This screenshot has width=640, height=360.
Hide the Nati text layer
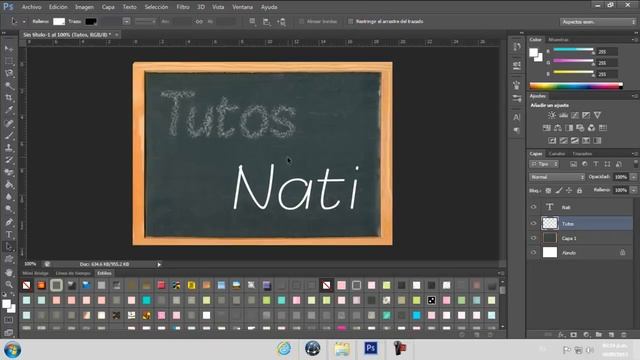(533, 207)
